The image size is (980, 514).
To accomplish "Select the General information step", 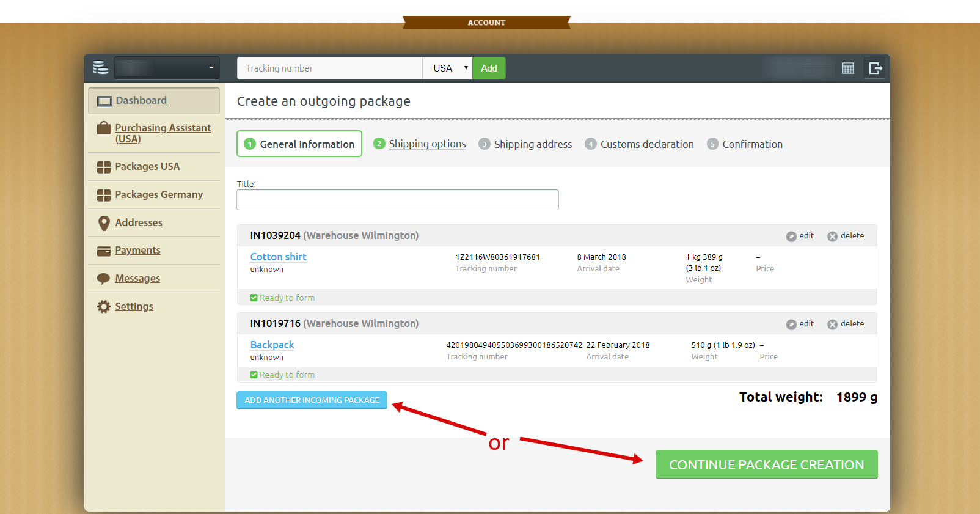I will (299, 144).
